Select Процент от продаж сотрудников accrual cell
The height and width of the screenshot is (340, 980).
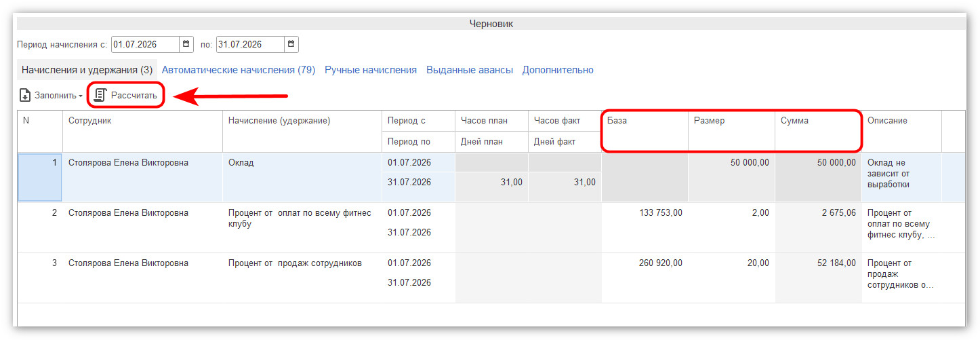click(x=302, y=278)
